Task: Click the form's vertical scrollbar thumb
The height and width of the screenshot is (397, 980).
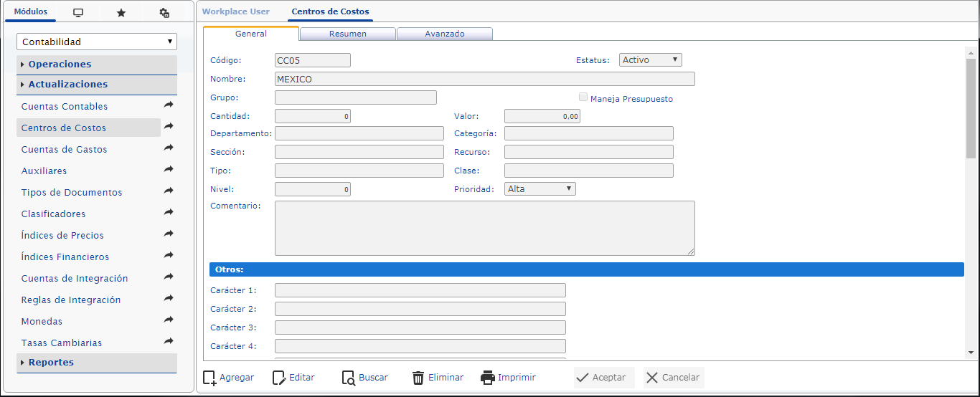Action: pyautogui.click(x=971, y=107)
